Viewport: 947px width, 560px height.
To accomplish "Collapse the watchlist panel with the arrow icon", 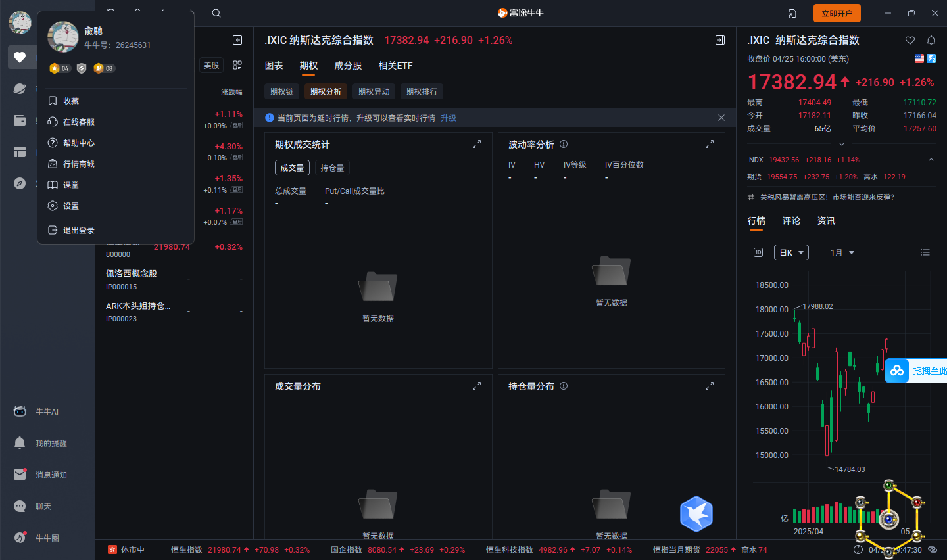I will coord(237,40).
